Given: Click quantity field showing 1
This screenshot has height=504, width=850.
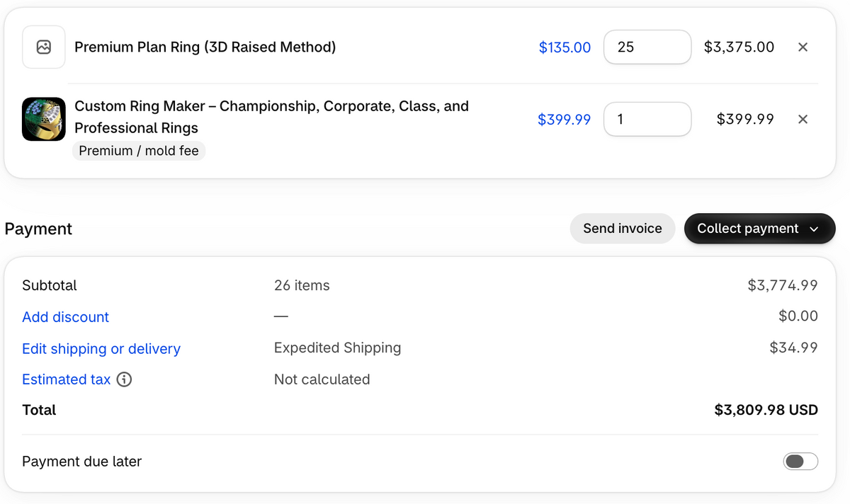Looking at the screenshot, I should click(647, 120).
